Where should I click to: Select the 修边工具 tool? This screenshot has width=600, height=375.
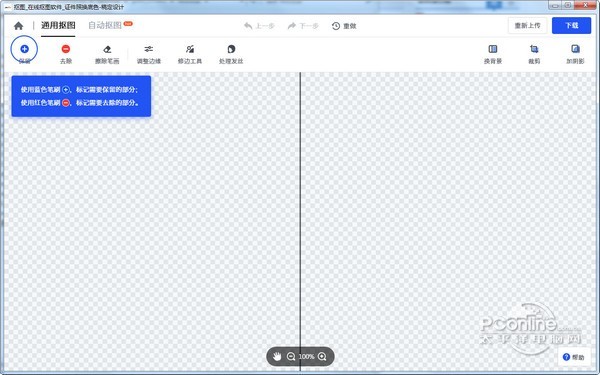190,54
